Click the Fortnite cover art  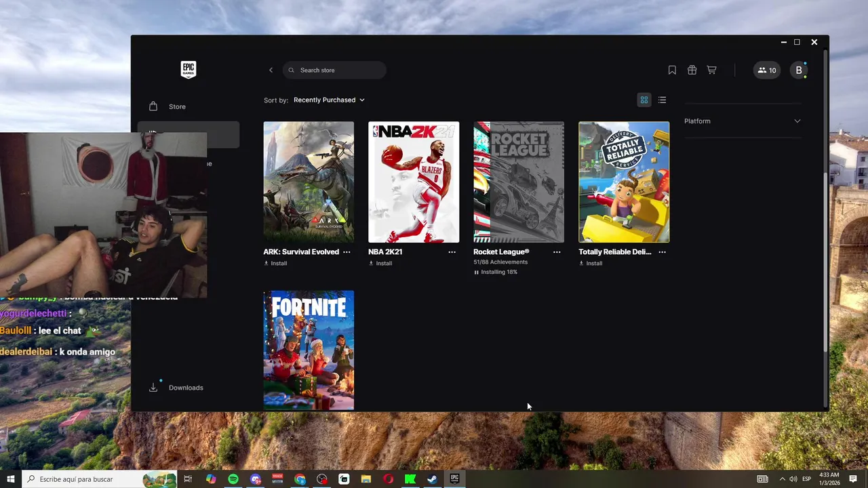[x=309, y=350]
